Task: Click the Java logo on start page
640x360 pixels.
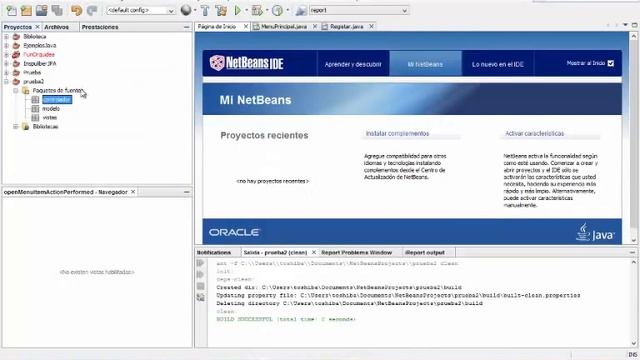Action: pos(595,232)
